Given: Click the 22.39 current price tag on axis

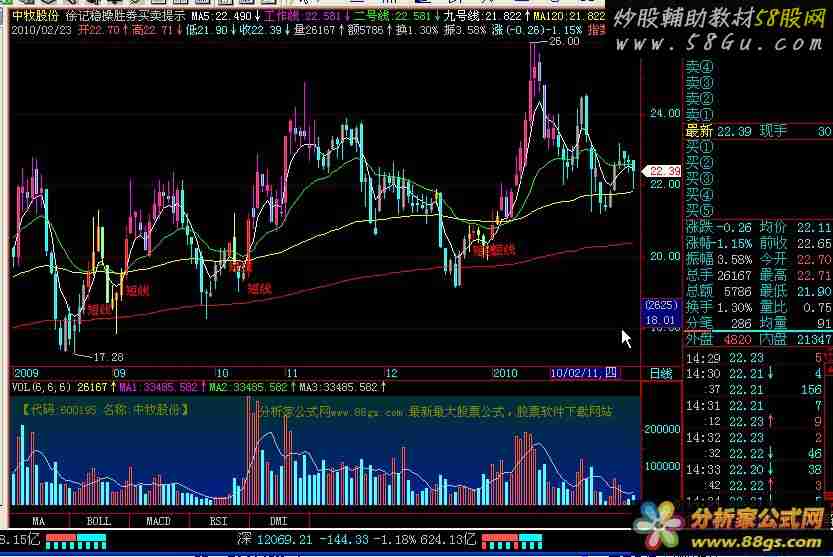Looking at the screenshot, I should coord(662,171).
